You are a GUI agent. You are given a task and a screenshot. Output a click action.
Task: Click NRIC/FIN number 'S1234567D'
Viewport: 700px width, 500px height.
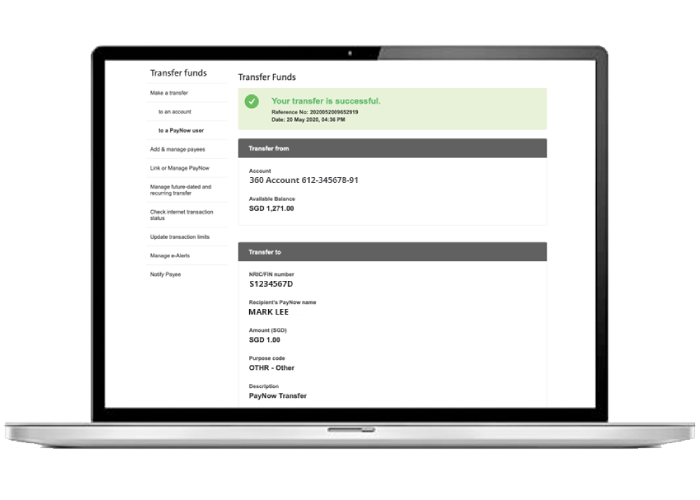pyautogui.click(x=271, y=284)
